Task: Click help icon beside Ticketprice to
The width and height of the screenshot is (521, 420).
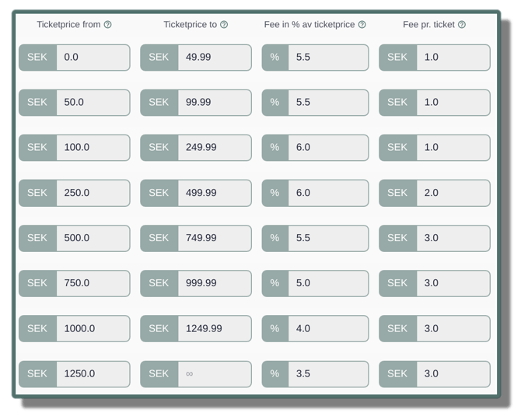Action: [224, 25]
